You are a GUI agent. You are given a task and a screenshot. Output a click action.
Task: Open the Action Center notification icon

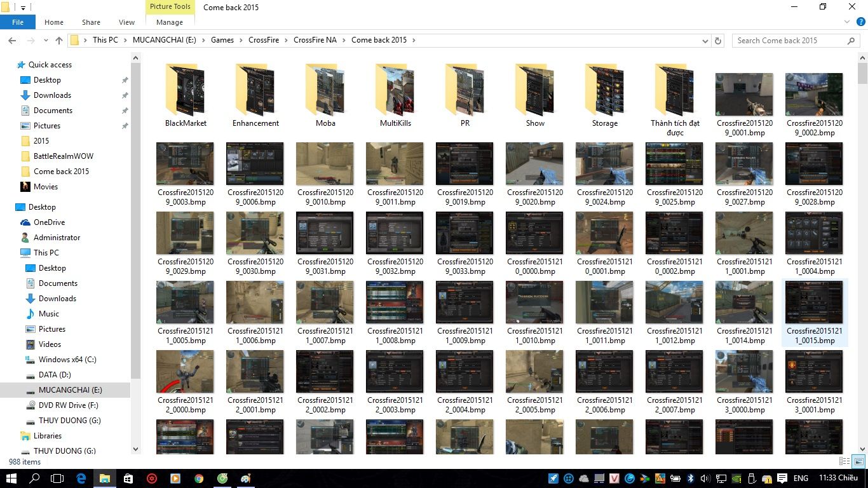point(782,478)
